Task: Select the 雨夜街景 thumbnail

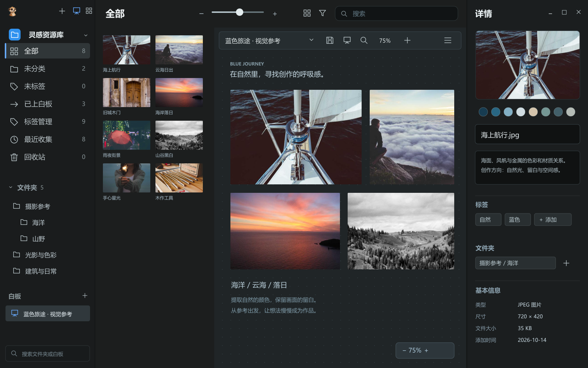Action: pos(126,135)
